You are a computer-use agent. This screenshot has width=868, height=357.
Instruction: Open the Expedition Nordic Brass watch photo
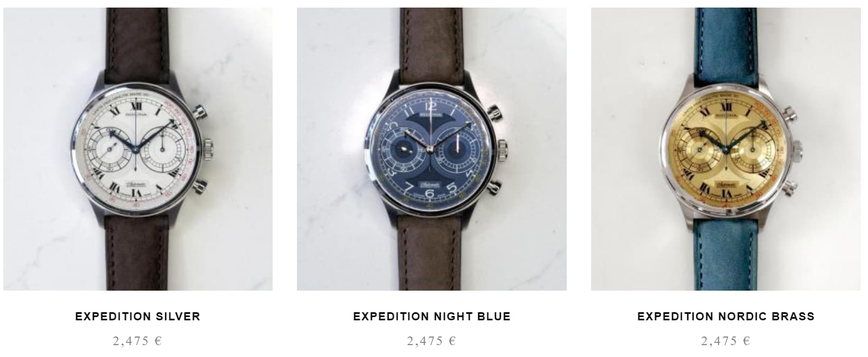[726, 149]
